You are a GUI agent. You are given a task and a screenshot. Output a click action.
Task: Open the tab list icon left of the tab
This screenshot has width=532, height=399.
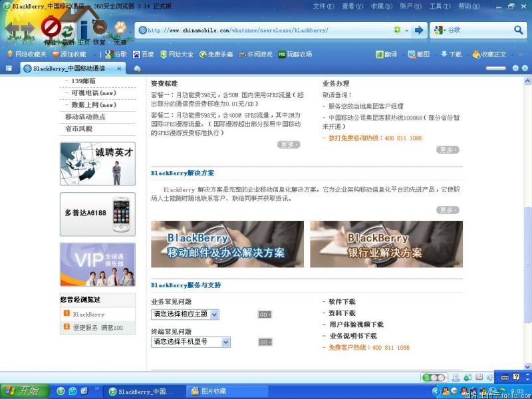[x=9, y=68]
